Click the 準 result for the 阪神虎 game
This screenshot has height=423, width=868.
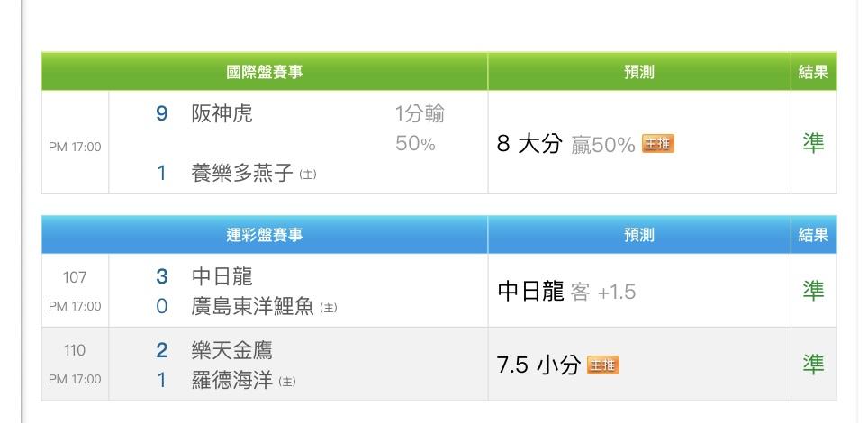click(813, 143)
